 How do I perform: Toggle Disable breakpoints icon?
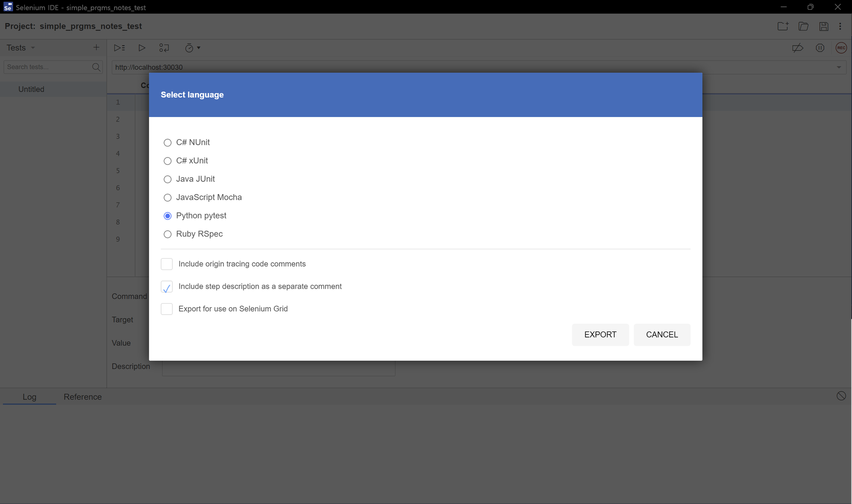click(797, 48)
